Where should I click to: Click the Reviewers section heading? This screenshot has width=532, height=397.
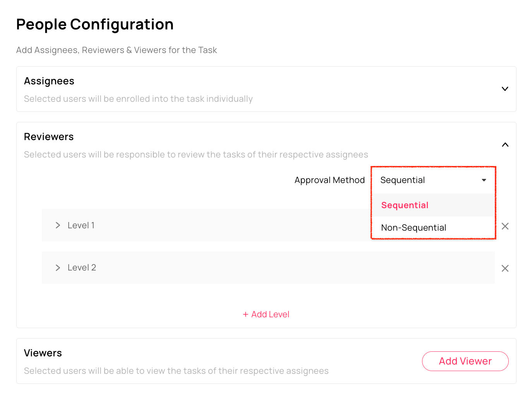pos(49,137)
